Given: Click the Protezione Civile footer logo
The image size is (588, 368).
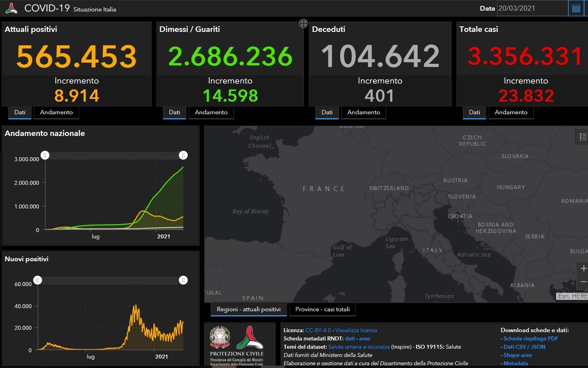Looking at the screenshot, I should pos(250,338).
